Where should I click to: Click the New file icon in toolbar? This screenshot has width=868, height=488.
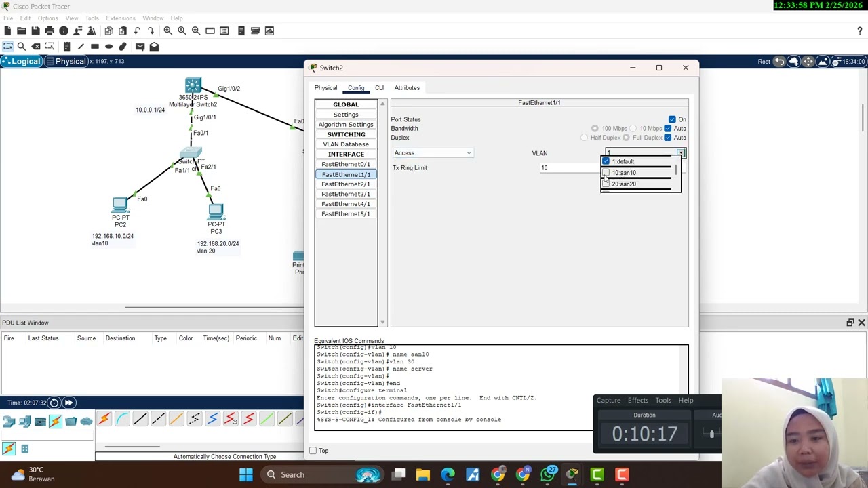point(7,30)
